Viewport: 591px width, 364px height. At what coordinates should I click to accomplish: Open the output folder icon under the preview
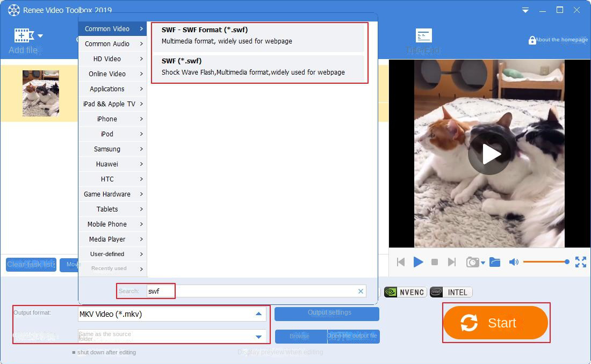[x=495, y=262]
